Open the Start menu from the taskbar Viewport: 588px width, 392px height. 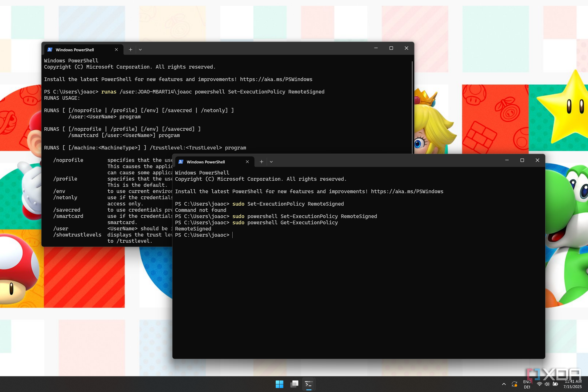point(280,384)
